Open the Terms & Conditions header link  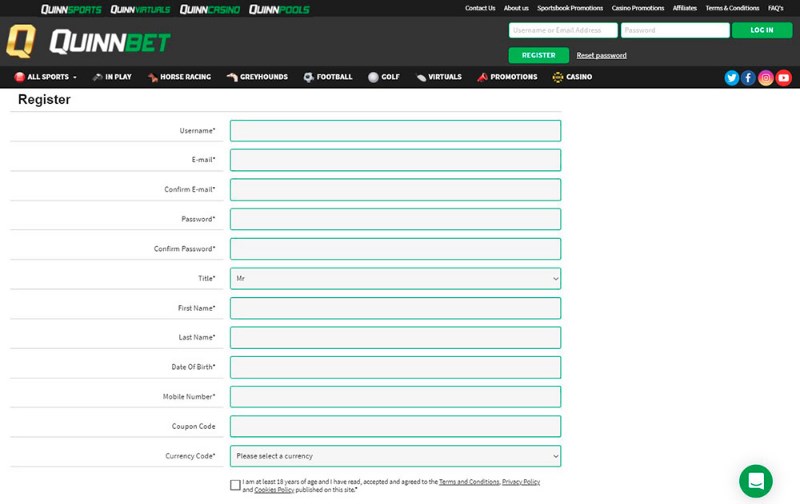click(x=732, y=8)
